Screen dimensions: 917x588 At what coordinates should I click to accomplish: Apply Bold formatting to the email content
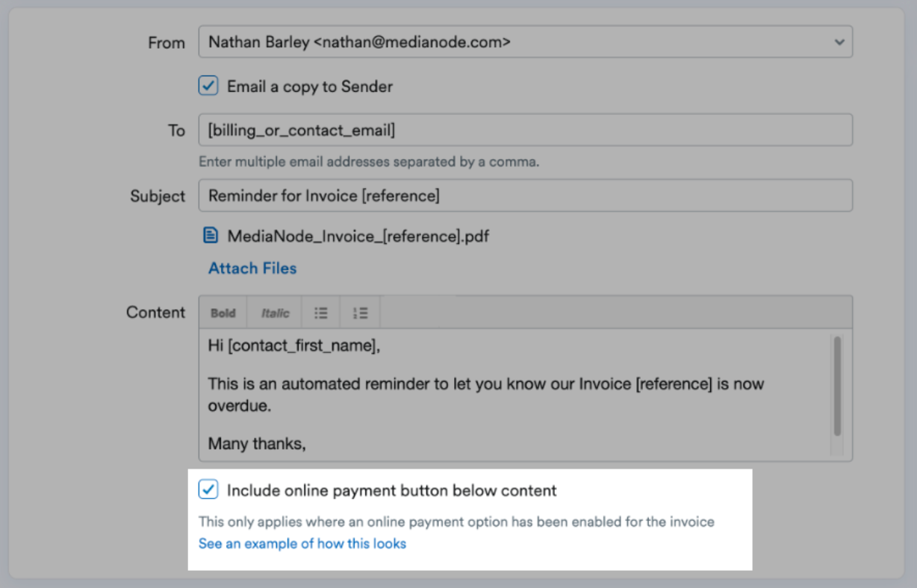click(x=223, y=312)
